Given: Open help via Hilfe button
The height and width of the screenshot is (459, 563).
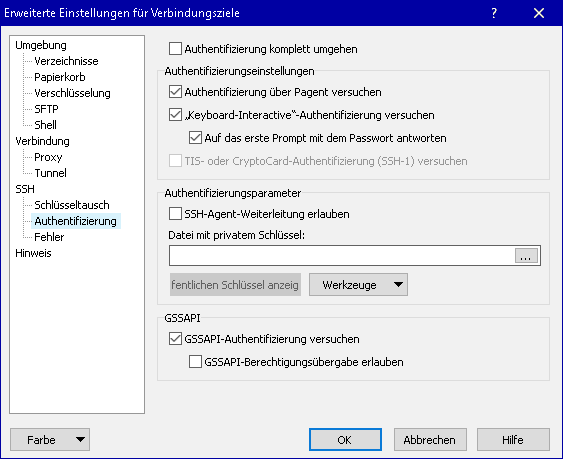Looking at the screenshot, I should tap(513, 440).
